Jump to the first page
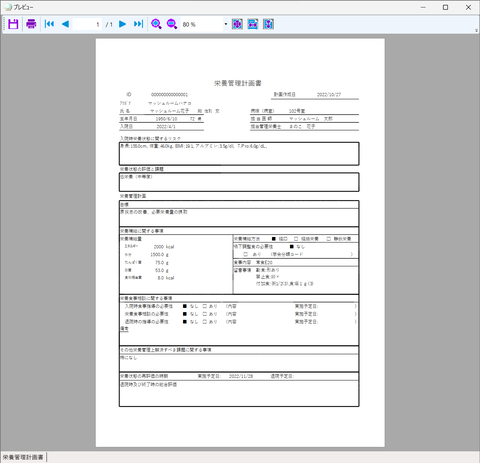This screenshot has height=463, width=480. click(49, 24)
